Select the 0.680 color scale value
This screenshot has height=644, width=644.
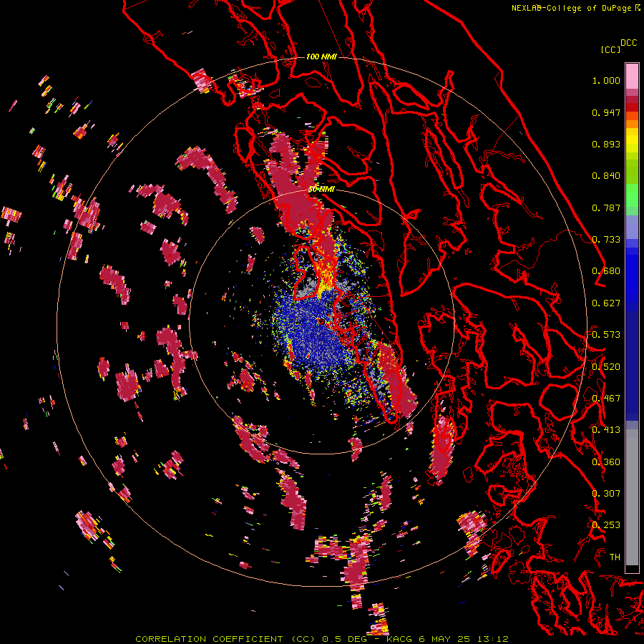(606, 271)
